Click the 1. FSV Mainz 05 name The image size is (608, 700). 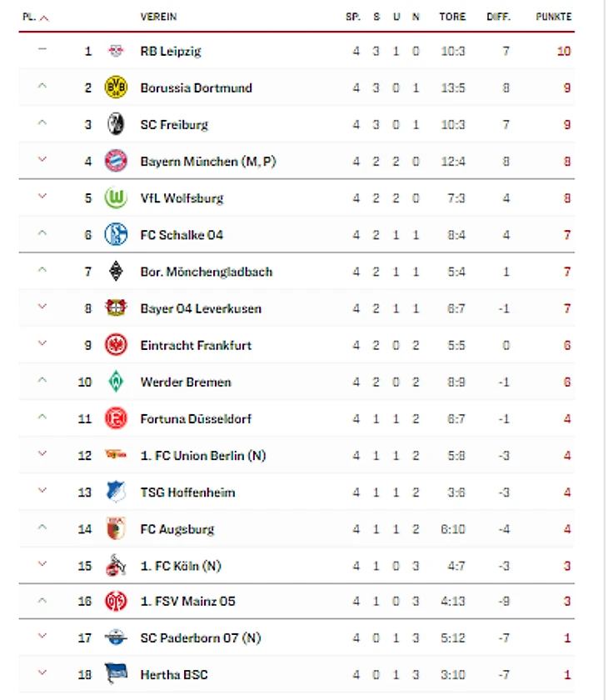click(187, 602)
